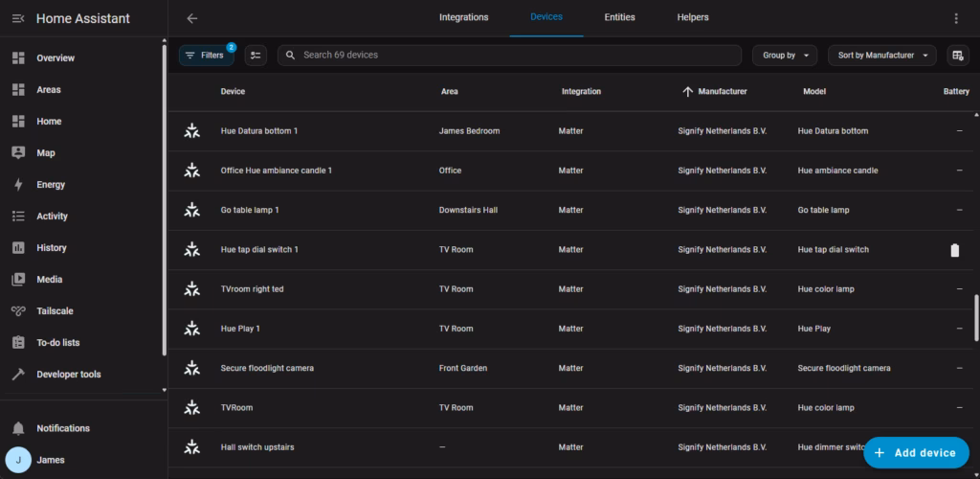Viewport: 980px width, 479px height.
Task: Click the back arrow icon
Action: click(x=192, y=18)
